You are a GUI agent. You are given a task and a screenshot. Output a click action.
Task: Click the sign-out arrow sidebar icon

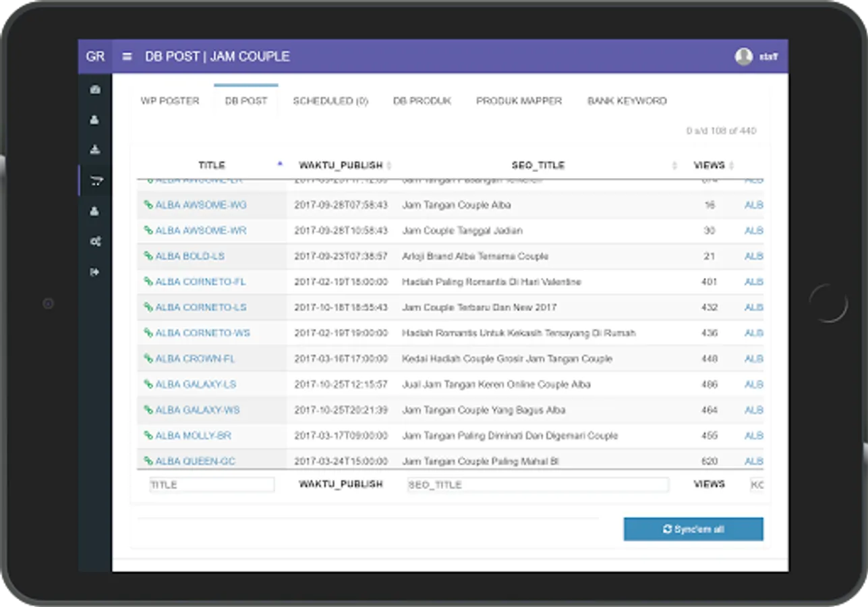click(x=95, y=272)
